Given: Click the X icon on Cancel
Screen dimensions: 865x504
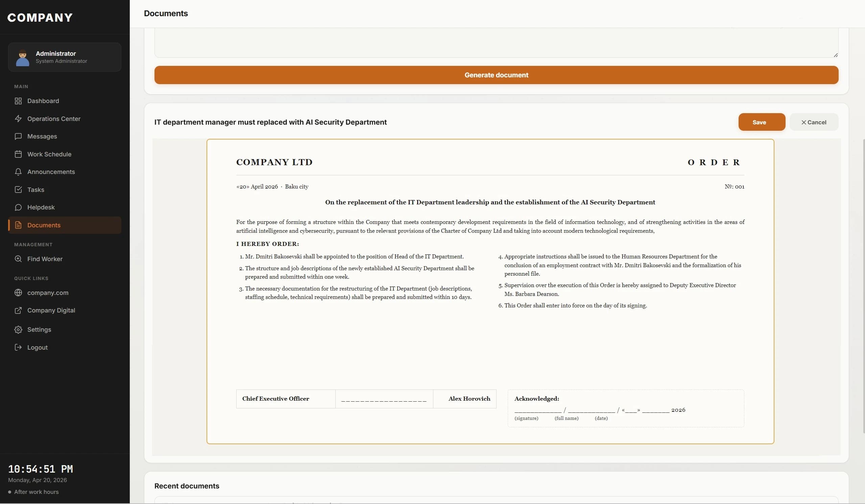Looking at the screenshot, I should [803, 123].
